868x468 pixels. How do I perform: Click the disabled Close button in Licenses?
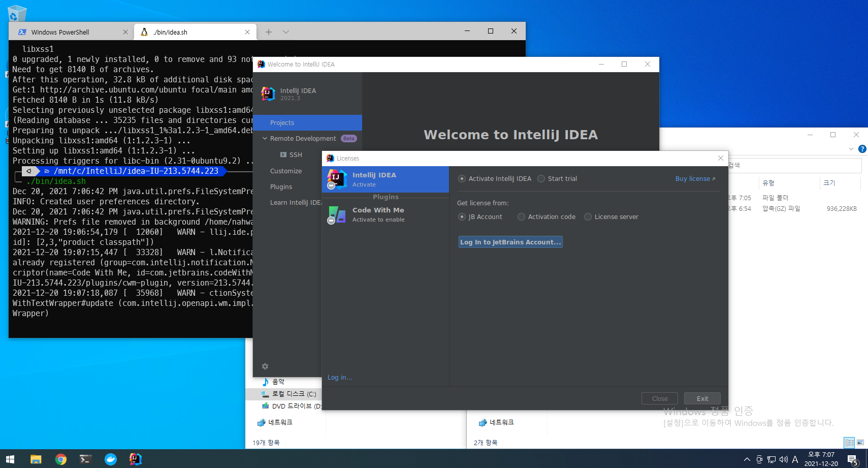pos(660,398)
